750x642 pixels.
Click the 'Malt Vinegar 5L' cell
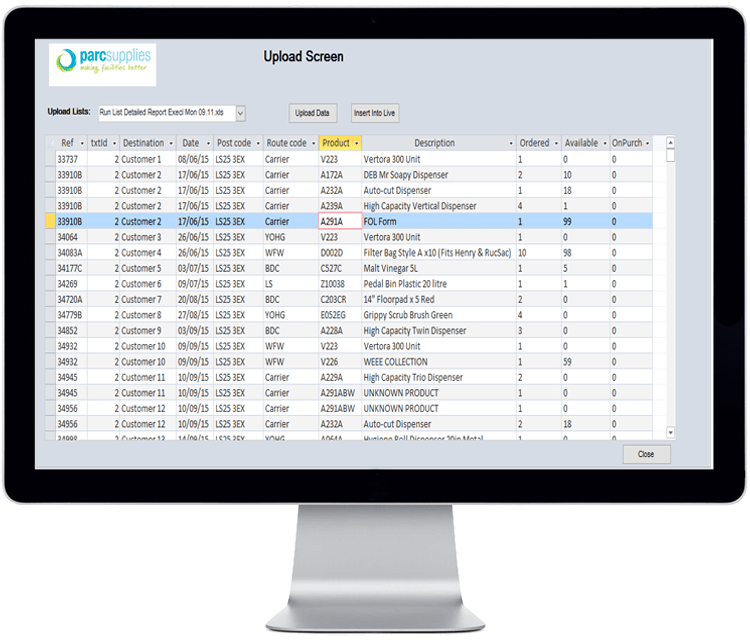pyautogui.click(x=439, y=268)
